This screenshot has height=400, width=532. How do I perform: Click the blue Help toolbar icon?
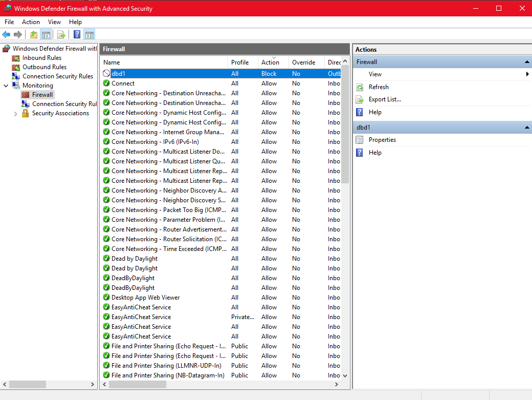[77, 34]
